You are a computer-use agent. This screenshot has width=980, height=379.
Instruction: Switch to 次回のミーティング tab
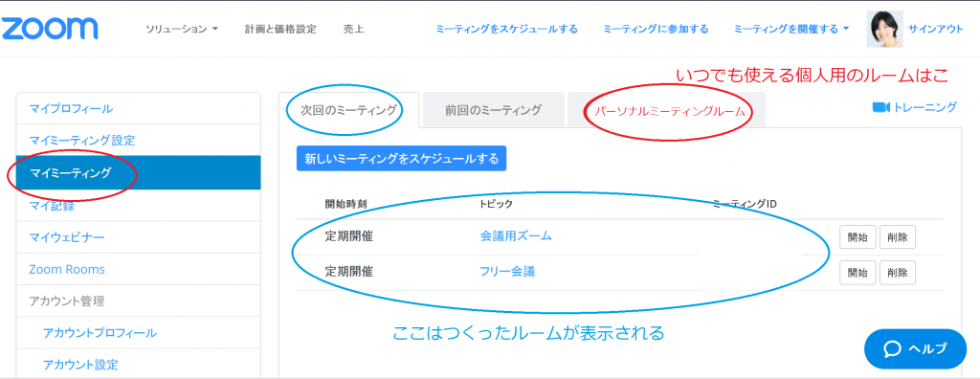pos(348,110)
